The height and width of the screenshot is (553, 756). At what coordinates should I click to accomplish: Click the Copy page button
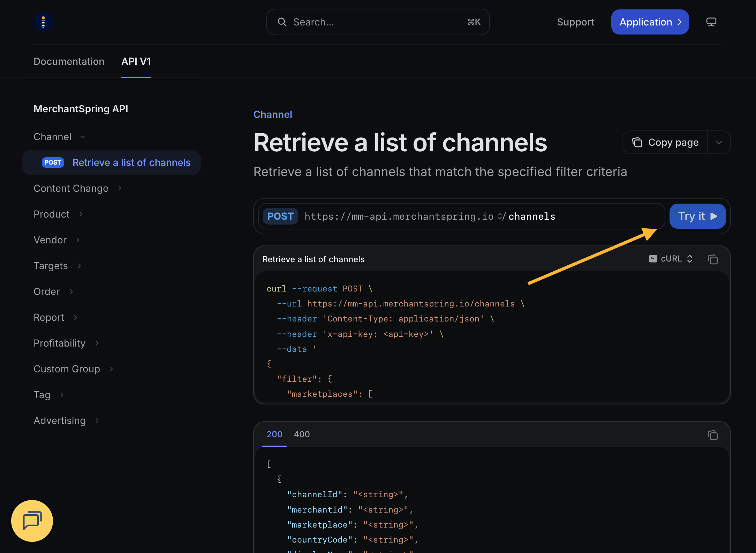tap(665, 142)
